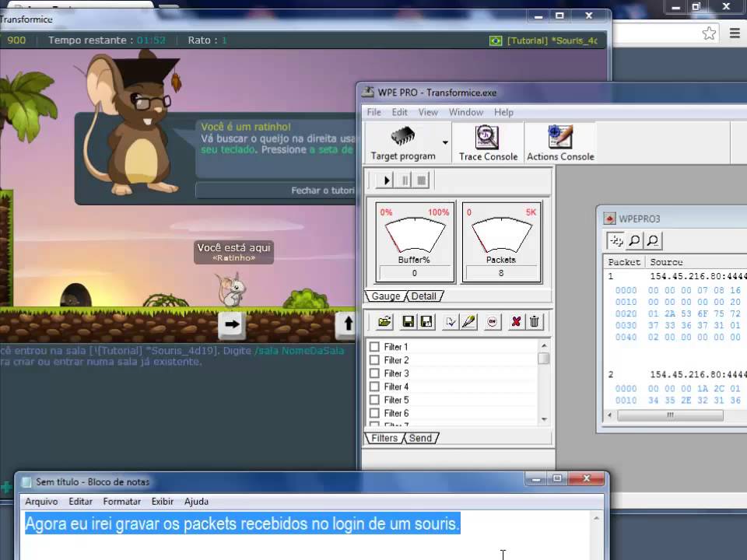Enable the Filter 3 checkbox
The width and height of the screenshot is (747, 560).
click(x=374, y=373)
